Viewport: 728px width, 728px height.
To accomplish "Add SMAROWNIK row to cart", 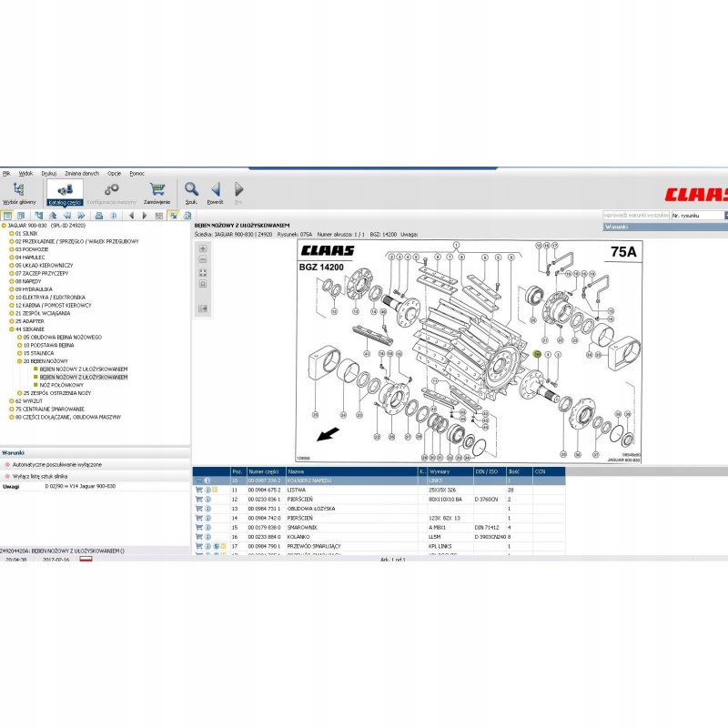I will point(198,528).
